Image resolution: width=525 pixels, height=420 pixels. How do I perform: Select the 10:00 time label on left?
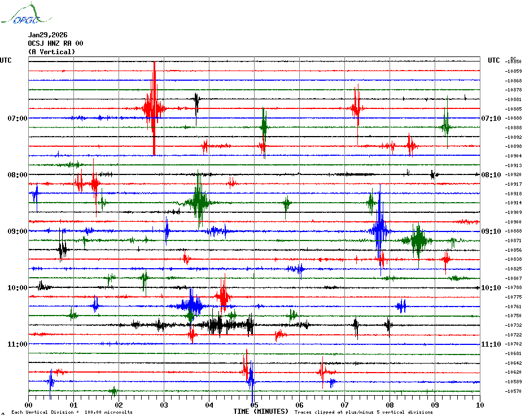pos(17,288)
